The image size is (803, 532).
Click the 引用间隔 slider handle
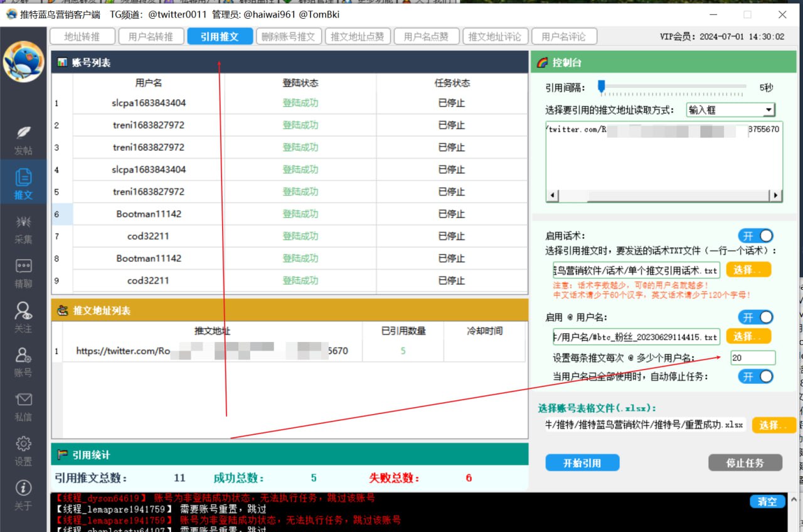(601, 87)
